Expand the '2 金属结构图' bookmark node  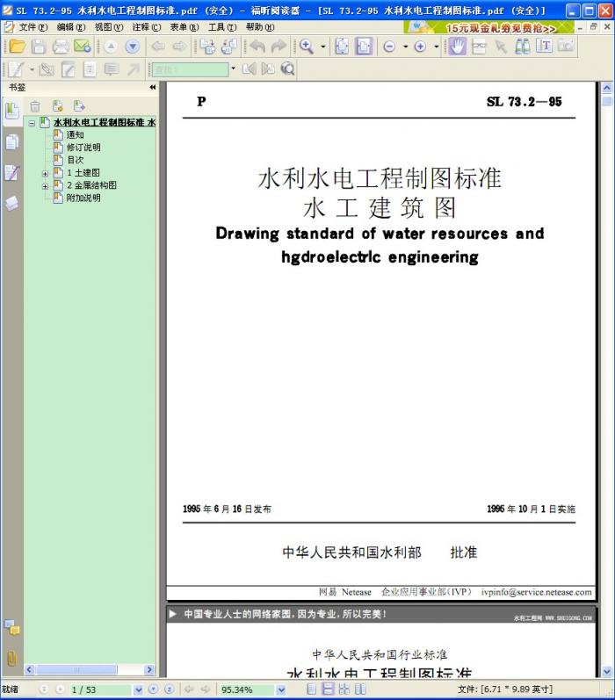point(46,185)
